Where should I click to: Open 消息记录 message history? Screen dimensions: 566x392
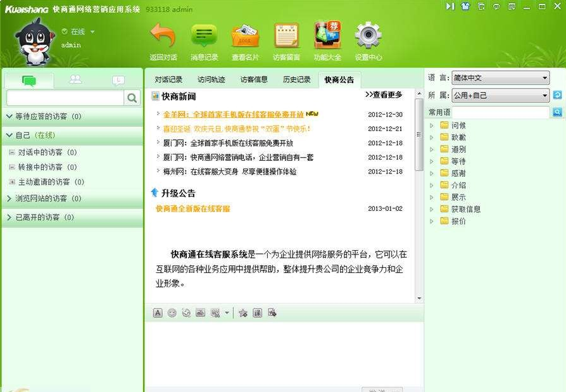point(204,36)
